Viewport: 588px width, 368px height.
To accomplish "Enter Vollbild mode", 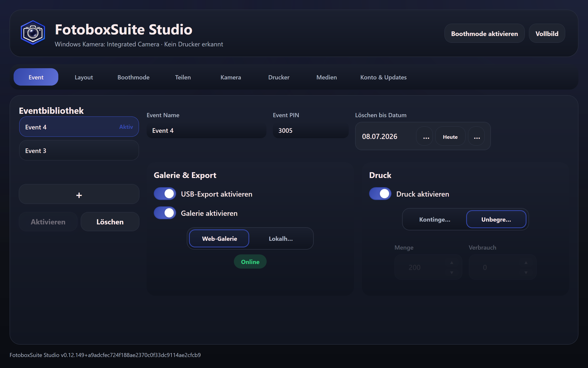I will 547,33.
